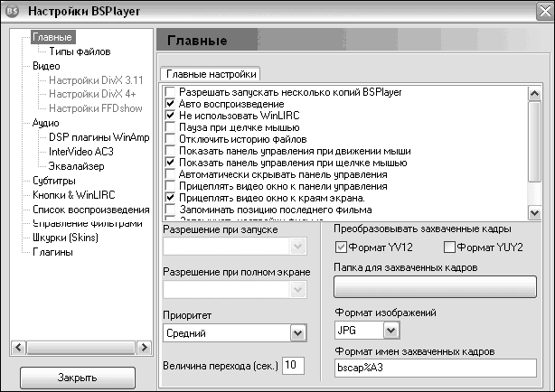The width and height of the screenshot is (555, 392).
Task: Select Список воспроизведения tree item
Action: pyautogui.click(x=91, y=210)
